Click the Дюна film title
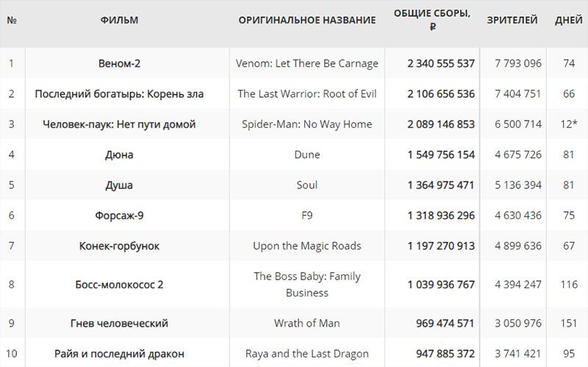Image resolution: width=588 pixels, height=367 pixels. coord(119,154)
